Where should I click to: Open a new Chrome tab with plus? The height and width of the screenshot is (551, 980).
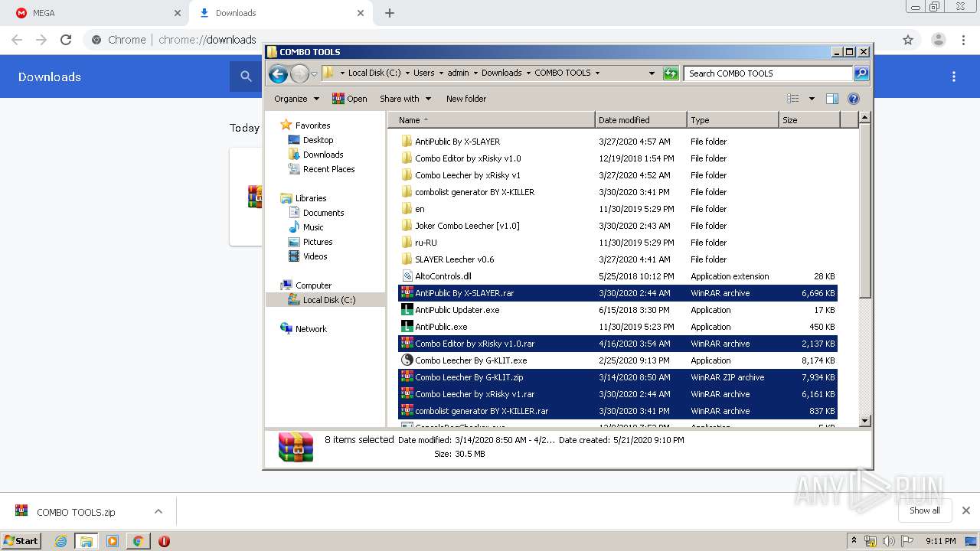pyautogui.click(x=390, y=13)
